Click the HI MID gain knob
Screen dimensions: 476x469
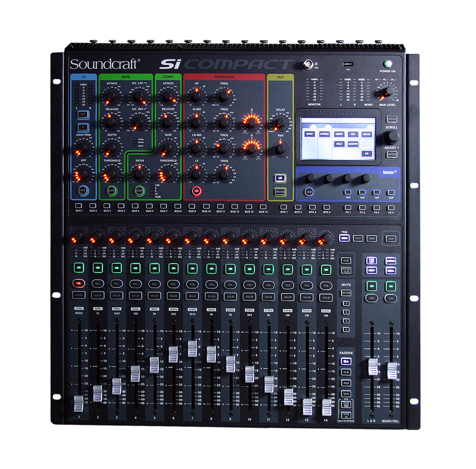point(196,122)
